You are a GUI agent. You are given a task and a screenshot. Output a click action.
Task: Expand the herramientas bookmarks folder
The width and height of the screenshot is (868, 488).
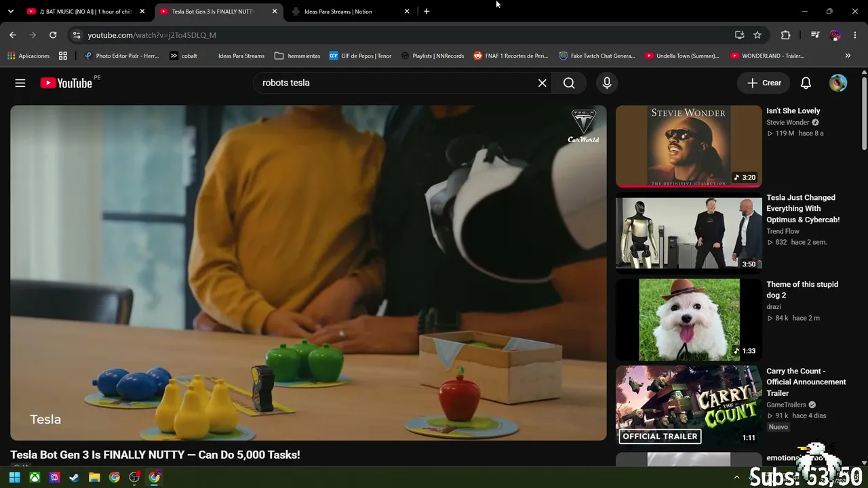[x=297, y=56]
